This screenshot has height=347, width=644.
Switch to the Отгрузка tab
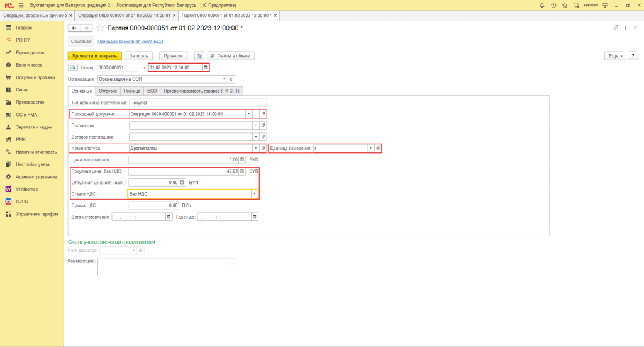pyautogui.click(x=108, y=91)
